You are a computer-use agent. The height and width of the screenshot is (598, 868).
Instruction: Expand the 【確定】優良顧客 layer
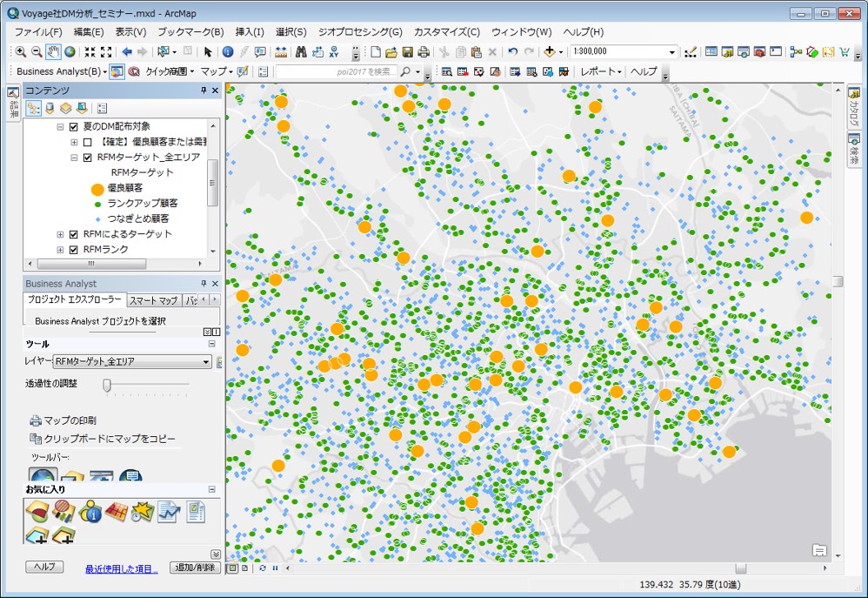(x=74, y=143)
